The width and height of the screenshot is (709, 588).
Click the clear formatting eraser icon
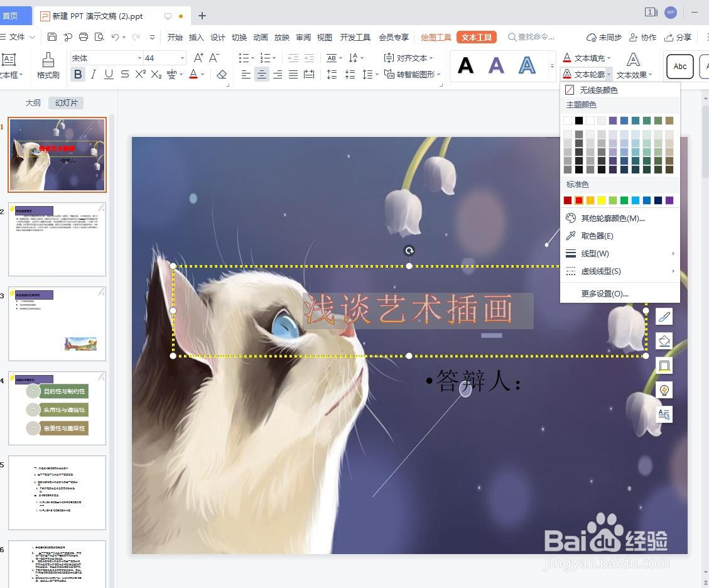(222, 74)
